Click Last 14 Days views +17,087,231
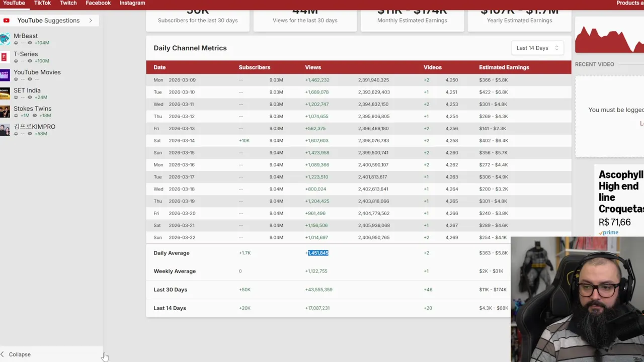This screenshot has height=362, width=644. (x=317, y=308)
